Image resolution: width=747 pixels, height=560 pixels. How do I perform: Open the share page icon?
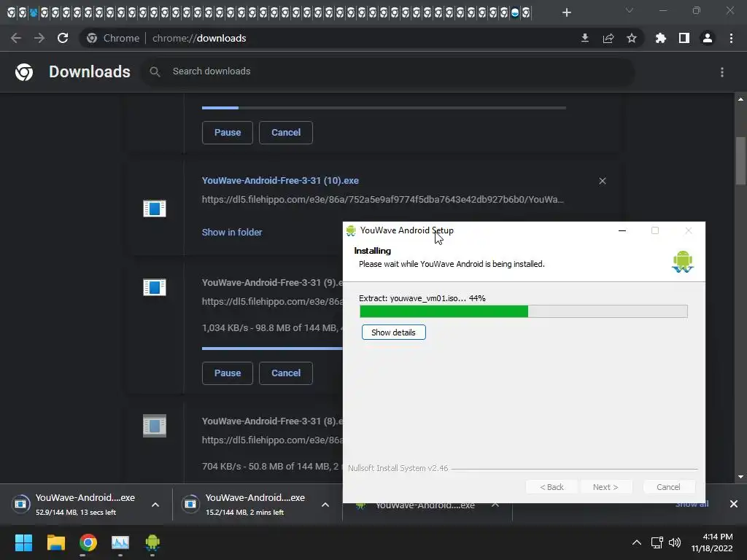pyautogui.click(x=608, y=38)
